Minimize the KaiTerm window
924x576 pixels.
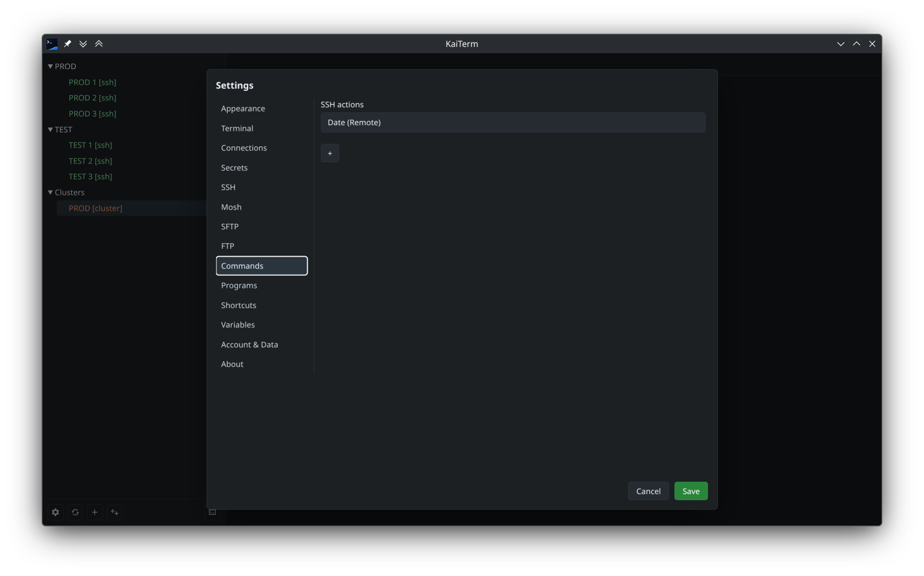(x=840, y=44)
